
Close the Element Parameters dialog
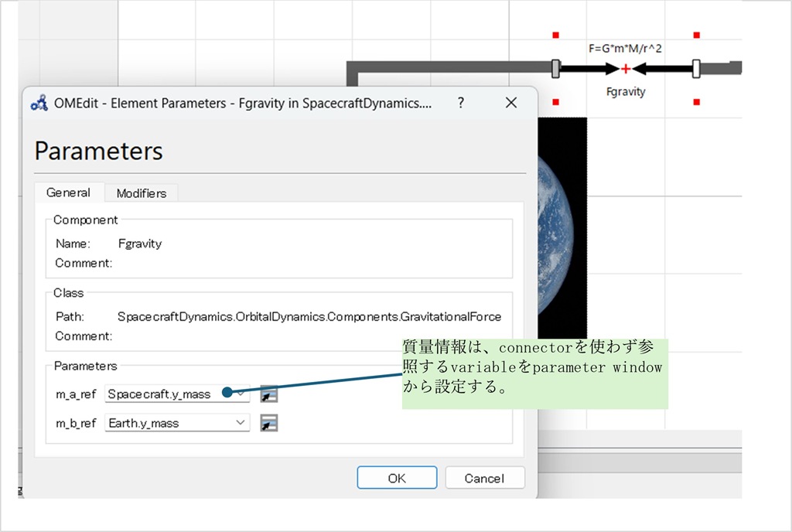tap(510, 103)
